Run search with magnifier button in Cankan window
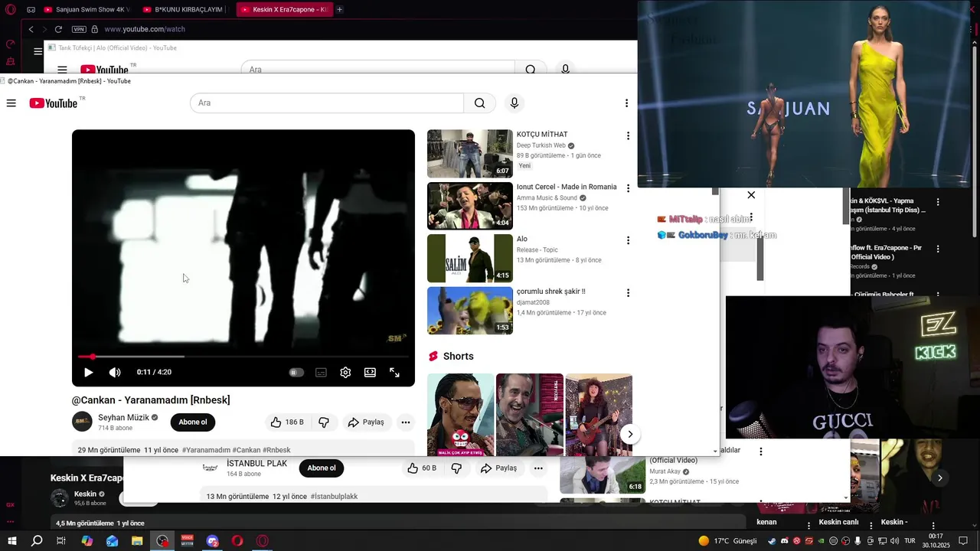The width and height of the screenshot is (980, 551). point(479,103)
